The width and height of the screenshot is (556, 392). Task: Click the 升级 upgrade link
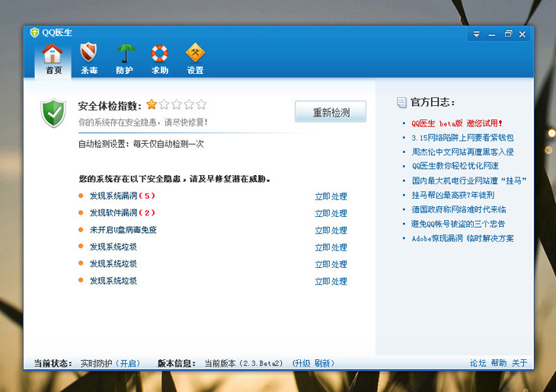[302, 363]
